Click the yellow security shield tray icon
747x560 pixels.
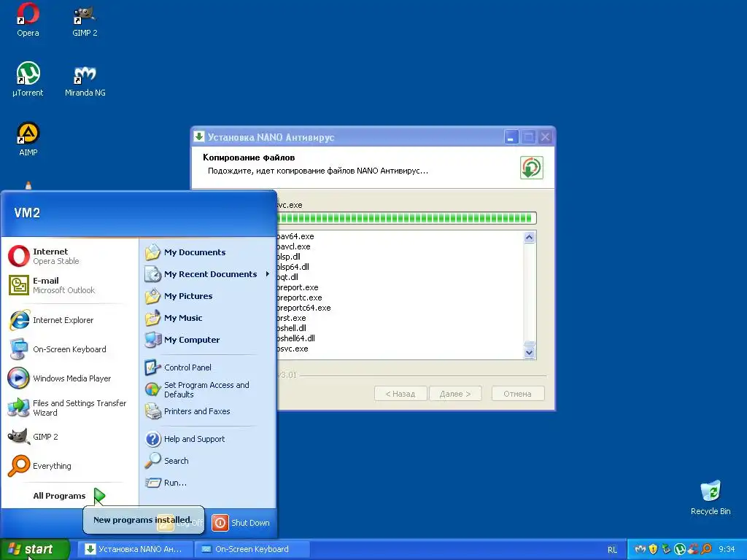[653, 549]
